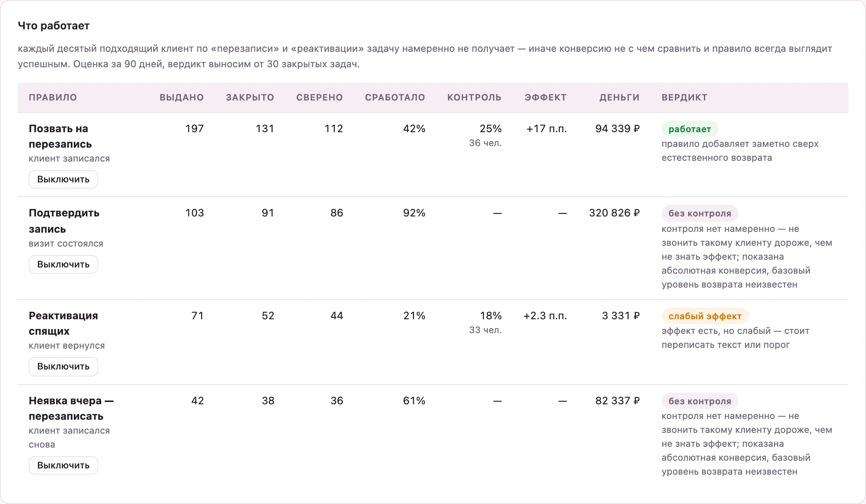Click the effect value «+2.3 п.п.»

click(545, 316)
